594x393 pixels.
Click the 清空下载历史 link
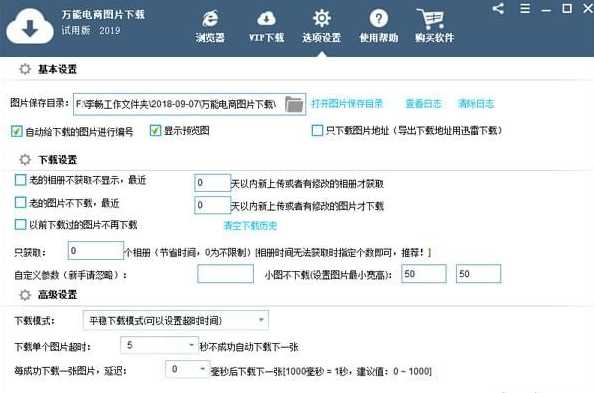[x=250, y=226]
